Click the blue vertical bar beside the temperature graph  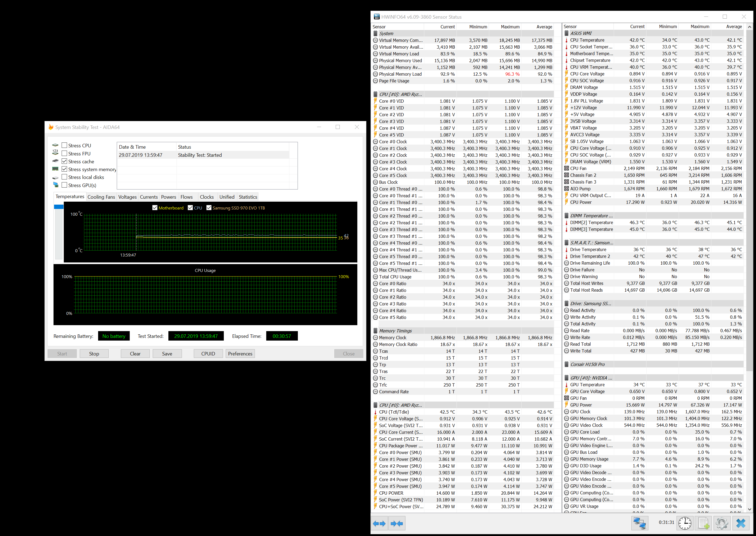coord(58,207)
